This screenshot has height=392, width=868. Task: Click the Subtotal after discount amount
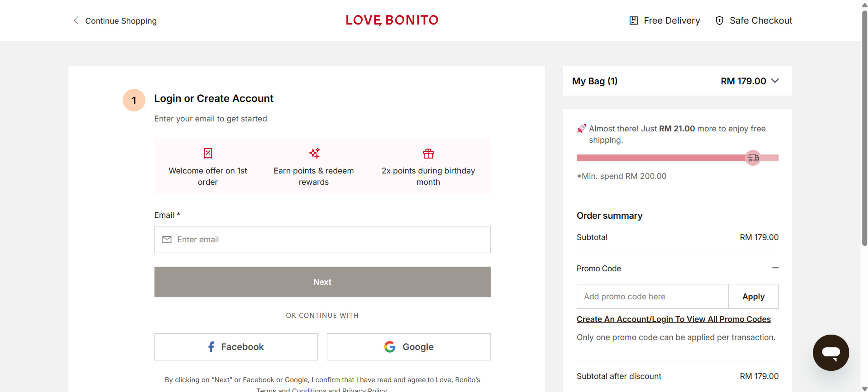click(x=759, y=376)
